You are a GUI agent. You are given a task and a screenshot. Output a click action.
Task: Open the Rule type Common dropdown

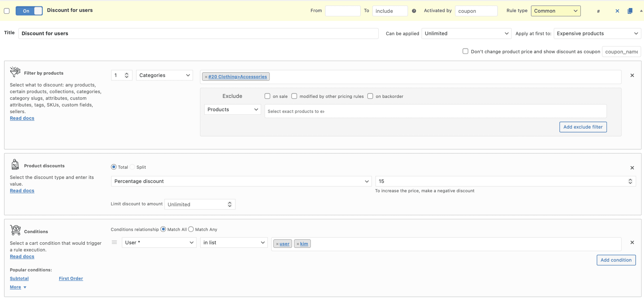(x=555, y=11)
